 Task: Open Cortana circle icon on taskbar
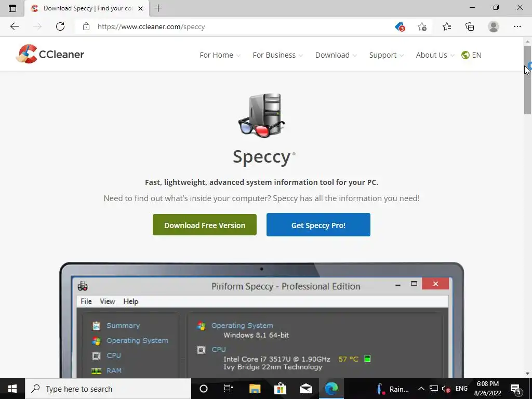[x=204, y=389]
